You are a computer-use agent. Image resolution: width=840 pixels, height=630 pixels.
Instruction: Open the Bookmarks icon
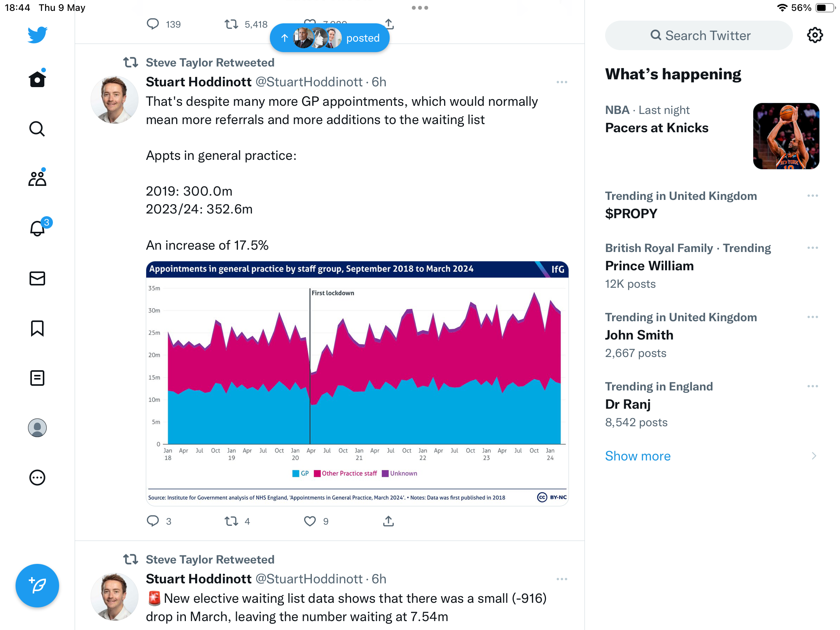click(37, 328)
